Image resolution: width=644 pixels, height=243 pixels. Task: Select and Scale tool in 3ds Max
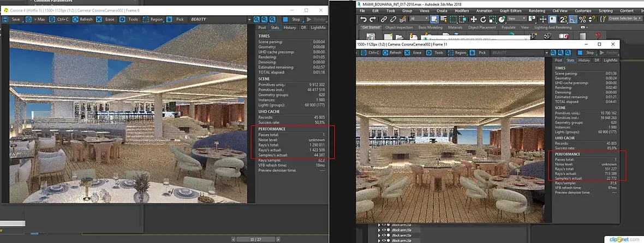coord(492,19)
